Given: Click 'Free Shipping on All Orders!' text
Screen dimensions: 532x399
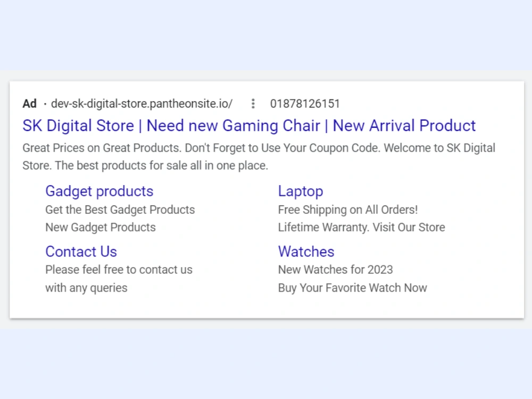Looking at the screenshot, I should pyautogui.click(x=348, y=210).
